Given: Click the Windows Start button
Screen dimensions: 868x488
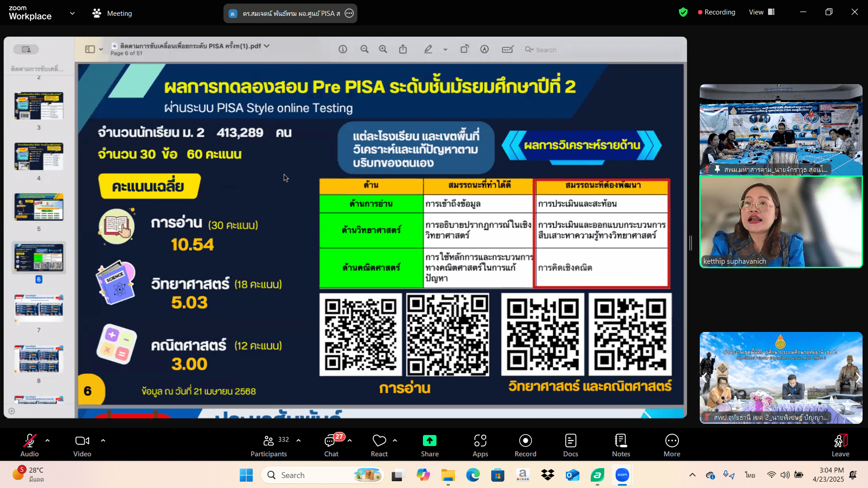Looking at the screenshot, I should click(x=247, y=475).
